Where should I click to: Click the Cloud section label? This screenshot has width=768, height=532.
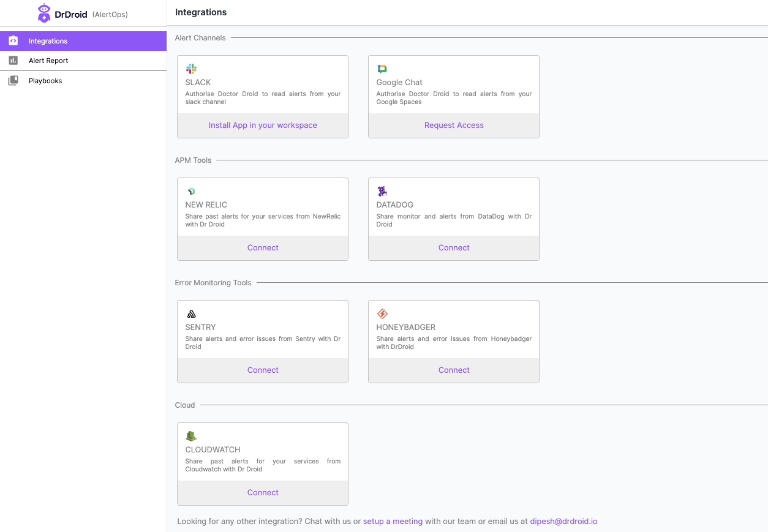[x=185, y=405]
